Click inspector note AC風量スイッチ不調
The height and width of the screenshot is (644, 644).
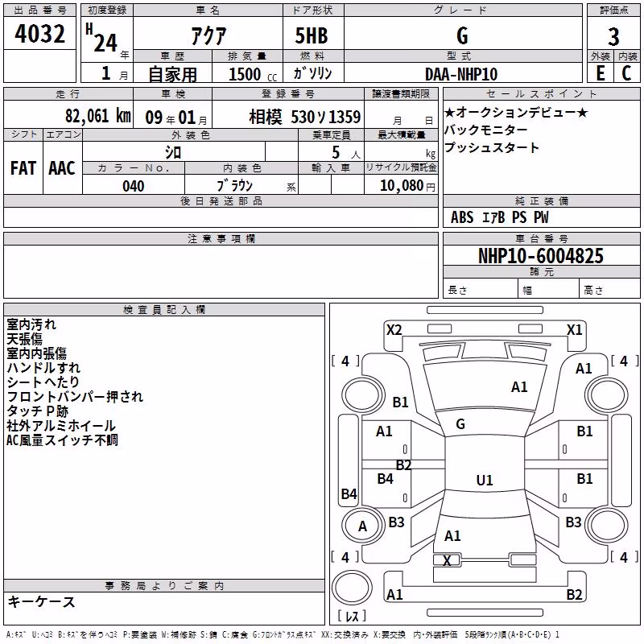[63, 440]
